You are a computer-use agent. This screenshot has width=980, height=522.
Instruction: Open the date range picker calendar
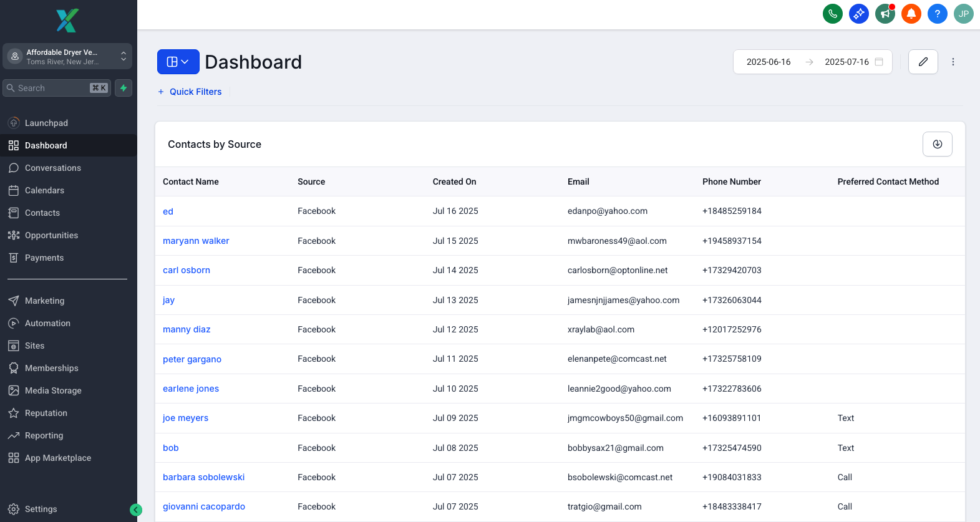pos(878,62)
